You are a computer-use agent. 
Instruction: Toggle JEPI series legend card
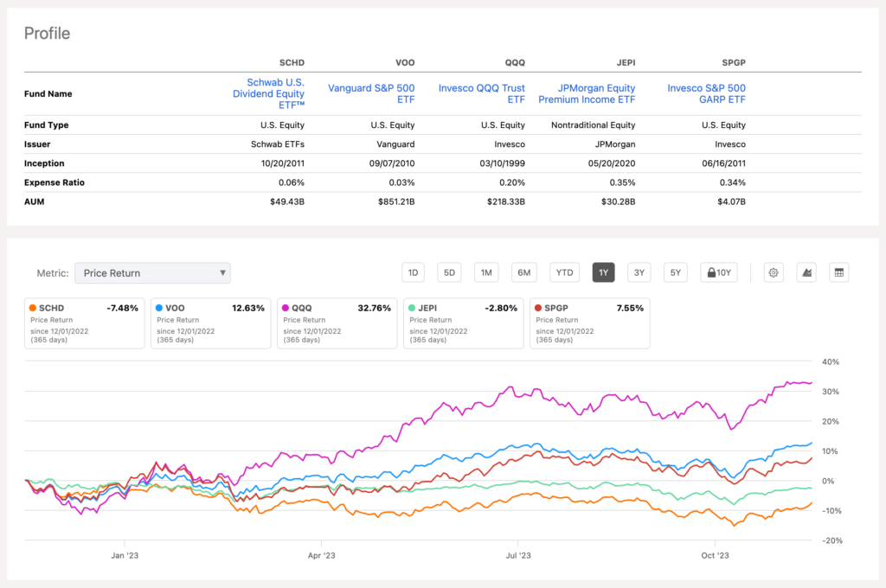pos(464,323)
